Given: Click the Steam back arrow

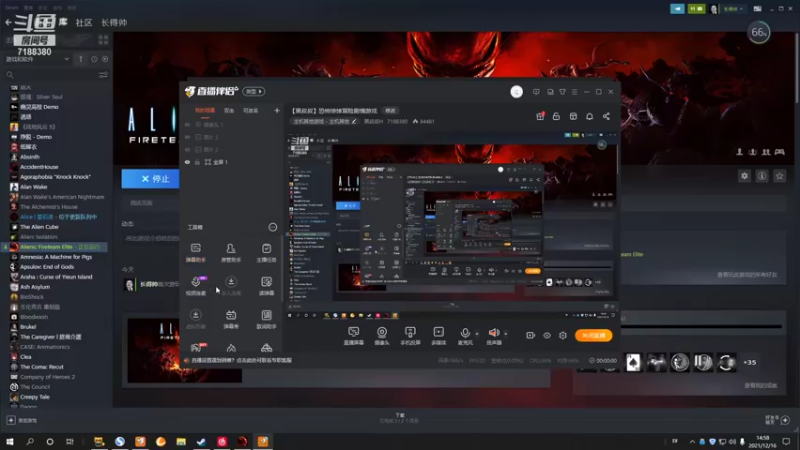Looking at the screenshot, I should (x=8, y=22).
